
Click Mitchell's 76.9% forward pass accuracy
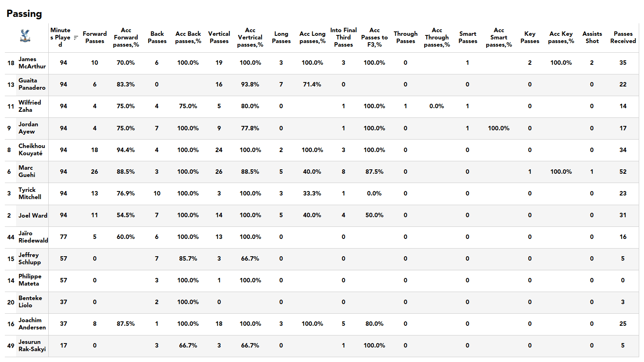pyautogui.click(x=126, y=193)
